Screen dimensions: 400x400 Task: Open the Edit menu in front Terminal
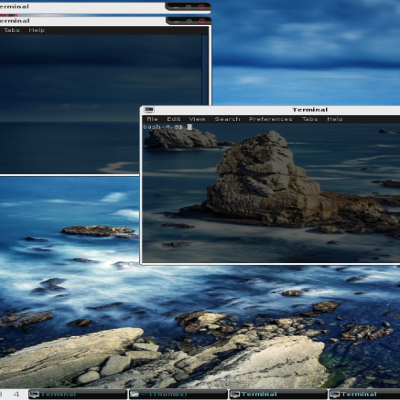173,119
